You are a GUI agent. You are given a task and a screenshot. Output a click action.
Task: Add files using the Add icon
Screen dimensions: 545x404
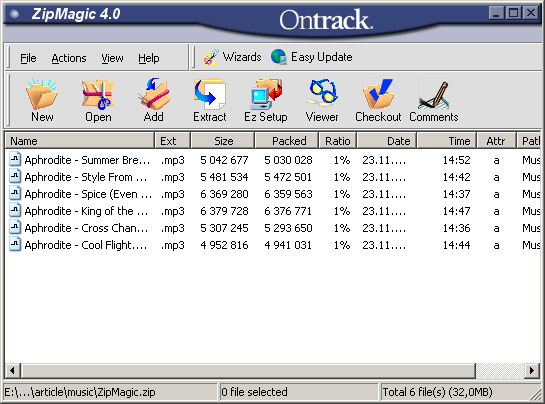coord(154,100)
